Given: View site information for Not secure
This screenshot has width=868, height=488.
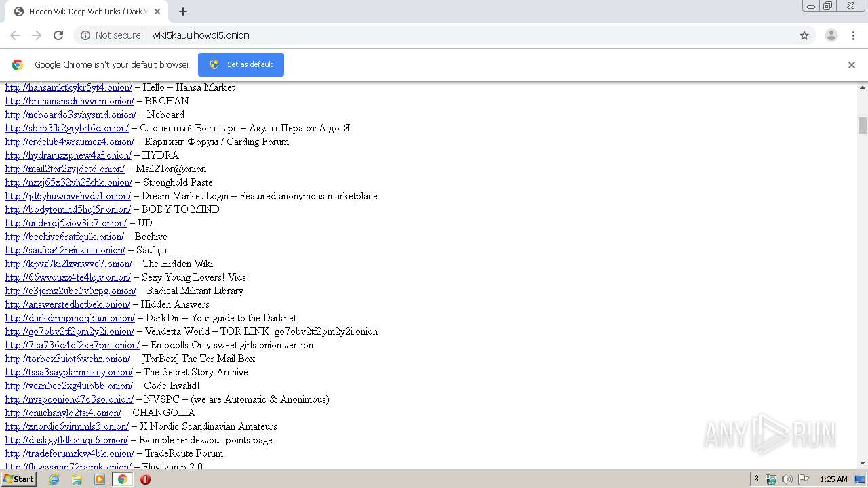Looking at the screenshot, I should click(111, 35).
